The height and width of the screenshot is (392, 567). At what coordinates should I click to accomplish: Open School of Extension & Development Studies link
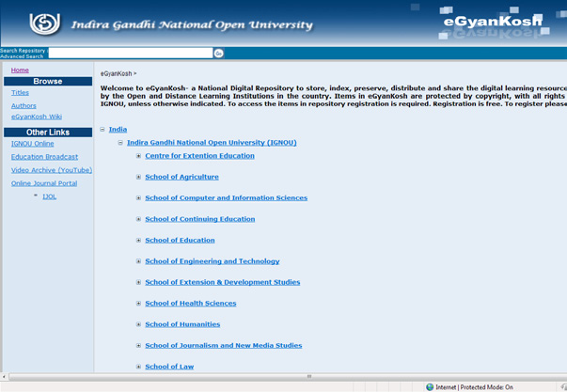[x=223, y=282]
